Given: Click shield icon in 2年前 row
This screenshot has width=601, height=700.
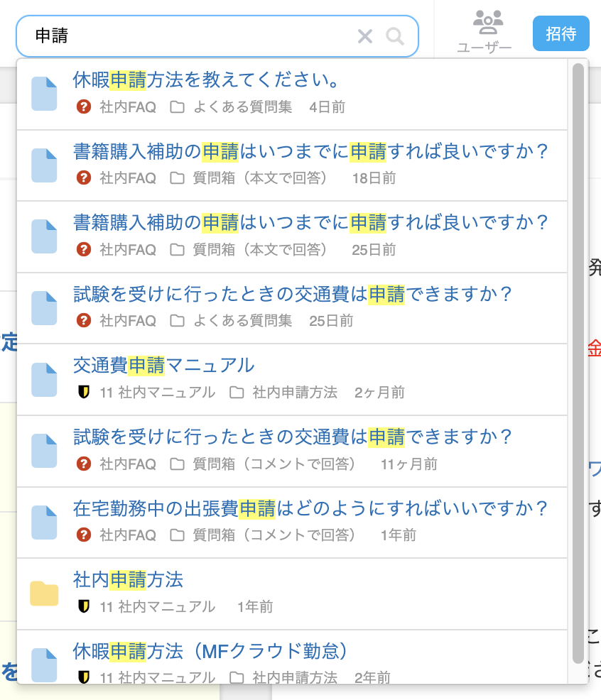Looking at the screenshot, I should point(84,677).
